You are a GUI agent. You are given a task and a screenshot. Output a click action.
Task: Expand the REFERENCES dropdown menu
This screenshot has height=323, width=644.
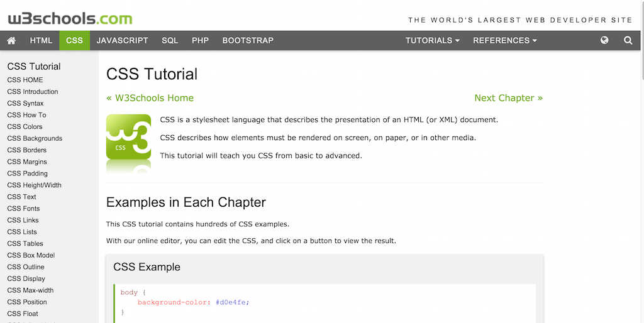(505, 40)
